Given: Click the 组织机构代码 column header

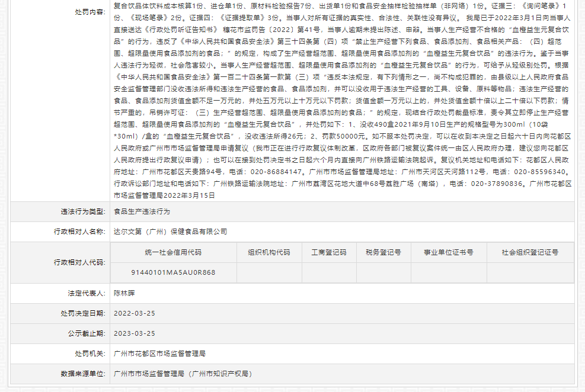Looking at the screenshot, I should (269, 252).
